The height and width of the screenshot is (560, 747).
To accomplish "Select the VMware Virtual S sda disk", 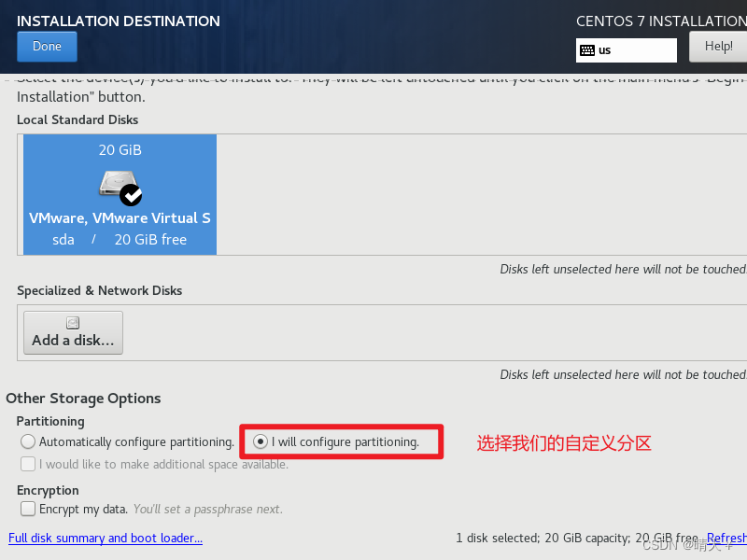I will pyautogui.click(x=120, y=194).
